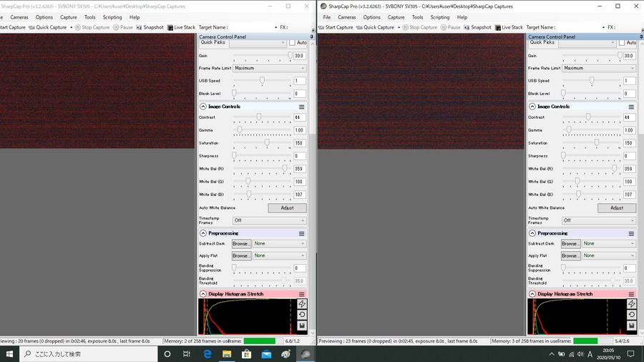Click histogram auto-stretch lightning icon, right window
644x362 pixels.
tap(631, 304)
